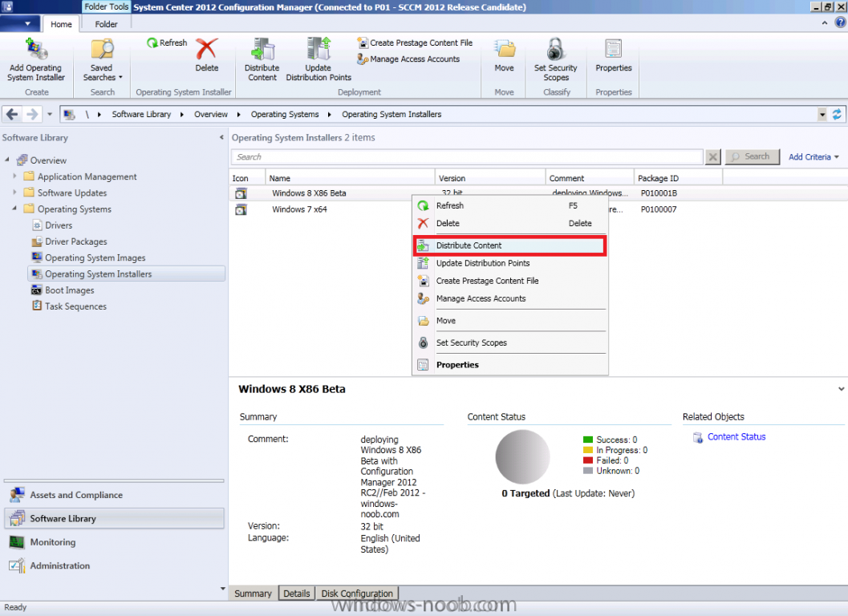Click the Create Prestage Content File menu icon
This screenshot has width=848, height=616.
click(x=423, y=282)
